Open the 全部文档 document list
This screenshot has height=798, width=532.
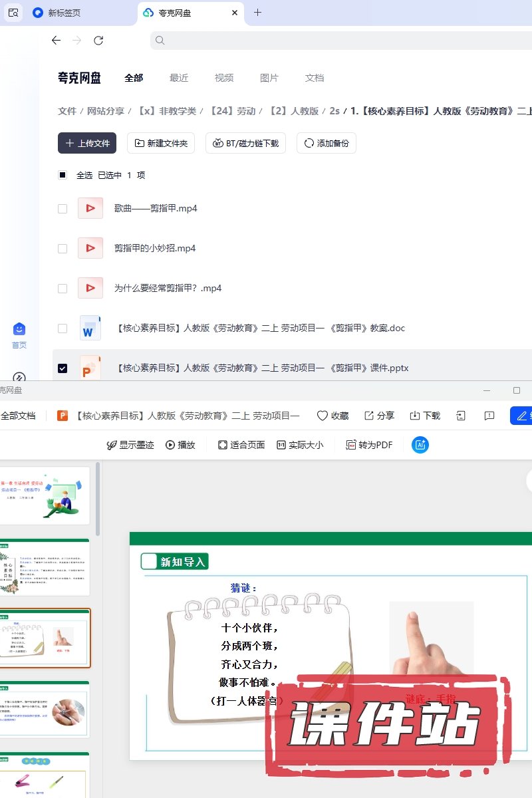[x=18, y=416]
